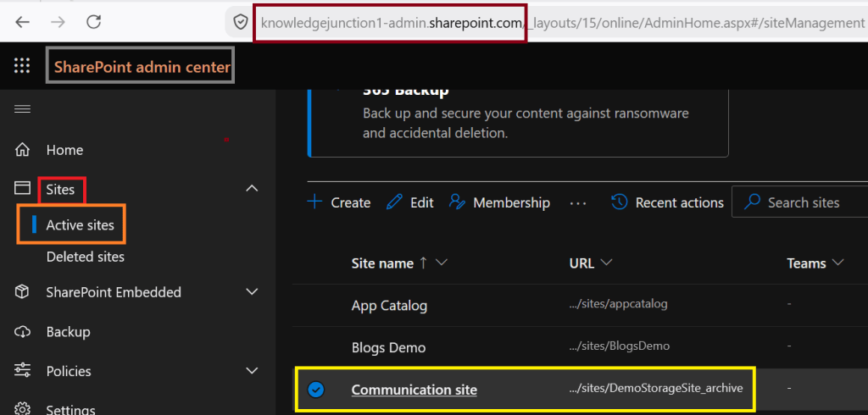Open Deleted sites page

(x=86, y=257)
